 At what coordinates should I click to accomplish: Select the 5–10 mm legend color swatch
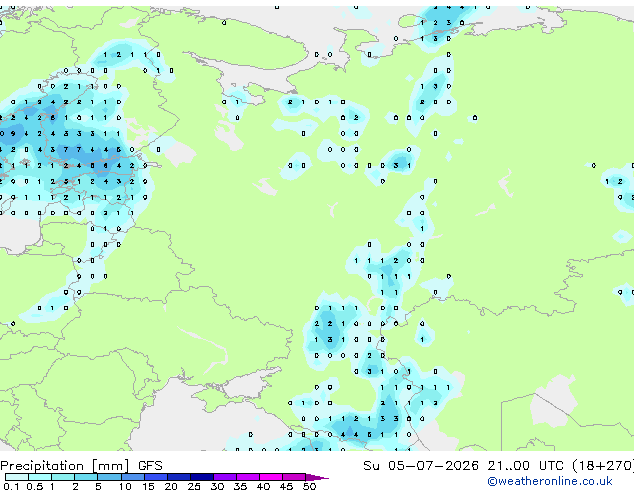(109, 477)
